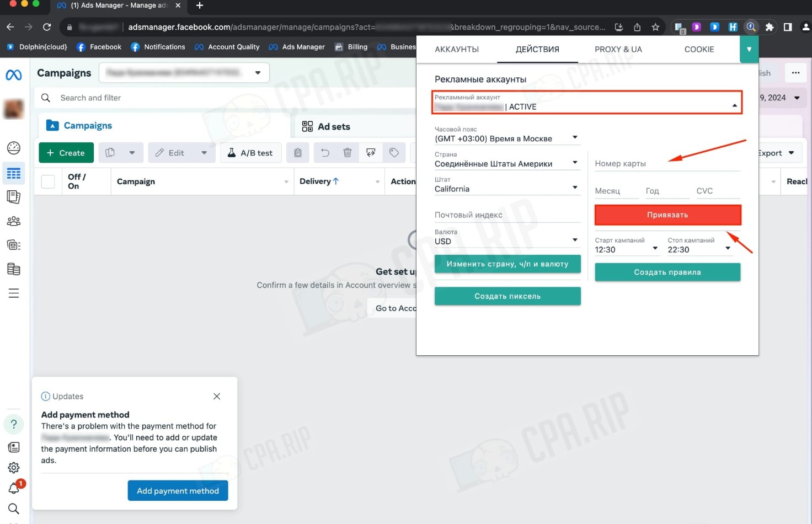Switch to the PROXY & UA tab
The height and width of the screenshot is (524, 812).
click(x=618, y=50)
